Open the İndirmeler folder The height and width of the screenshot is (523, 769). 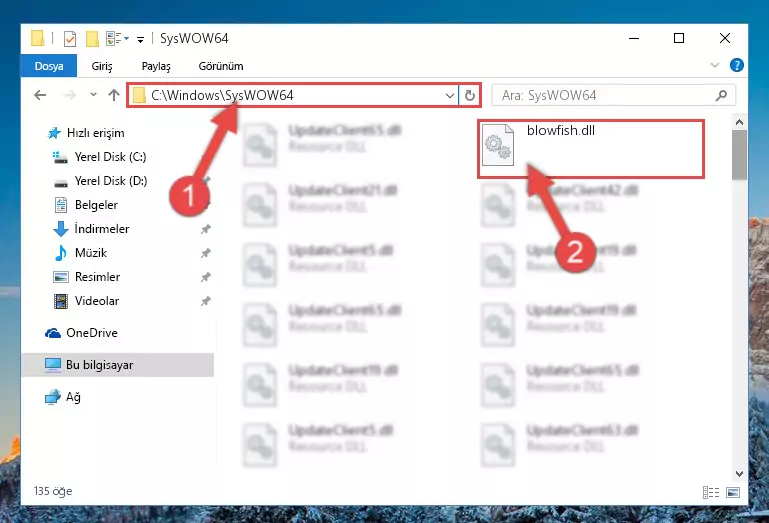pyautogui.click(x=91, y=229)
